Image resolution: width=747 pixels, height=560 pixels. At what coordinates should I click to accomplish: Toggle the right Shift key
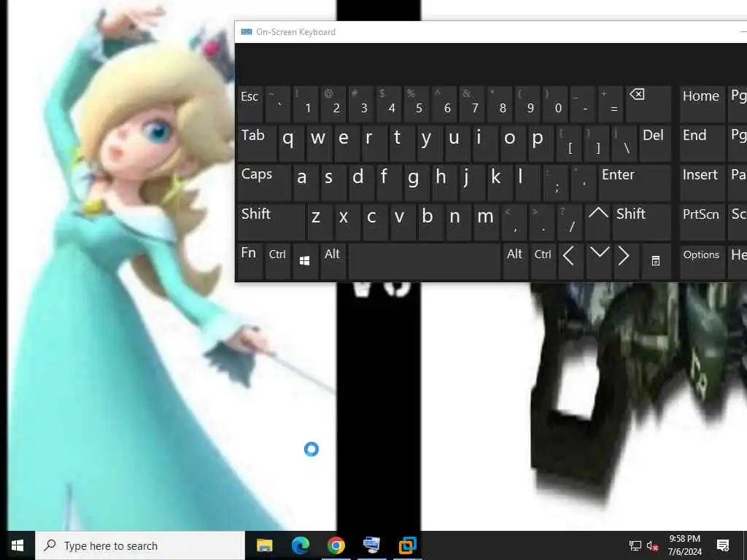point(642,222)
